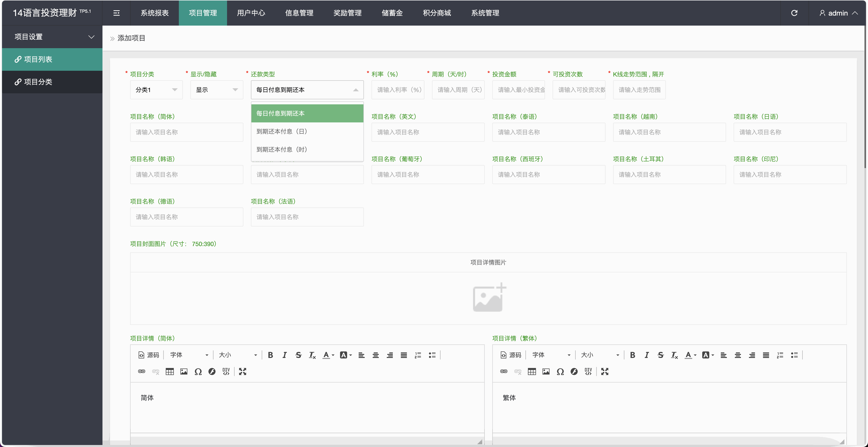Click Bold in simplified Chinese editor
Viewport: 868px width, 447px height.
pyautogui.click(x=270, y=355)
